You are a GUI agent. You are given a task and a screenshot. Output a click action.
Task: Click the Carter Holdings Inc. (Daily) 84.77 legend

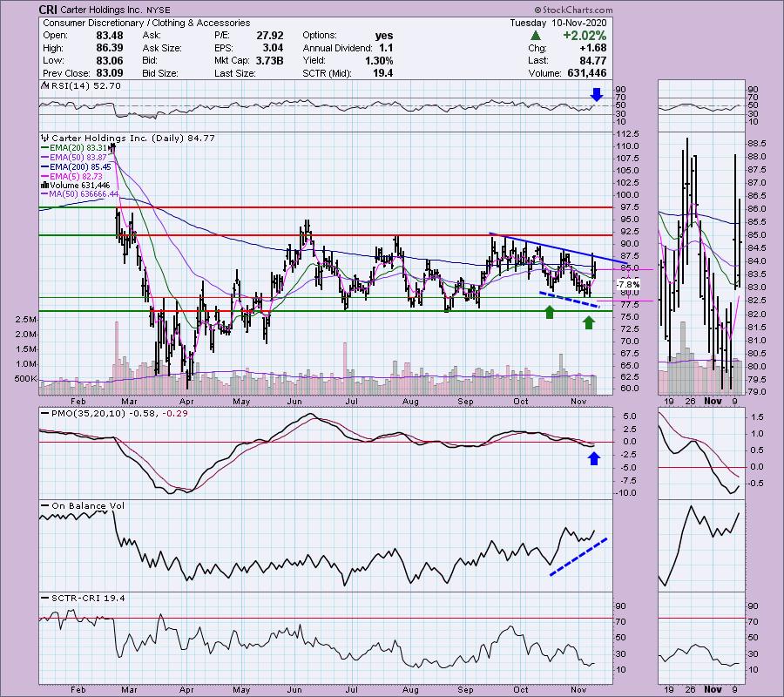[x=133, y=138]
